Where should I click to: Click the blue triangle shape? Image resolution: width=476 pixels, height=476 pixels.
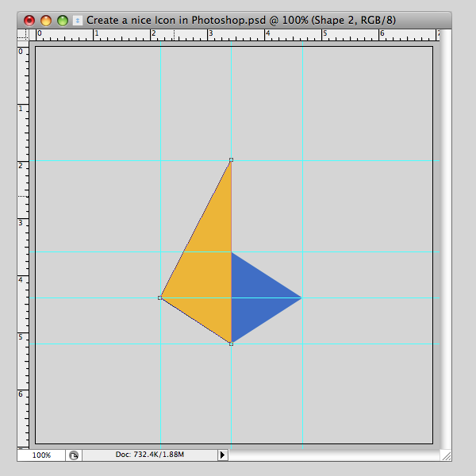(x=256, y=297)
